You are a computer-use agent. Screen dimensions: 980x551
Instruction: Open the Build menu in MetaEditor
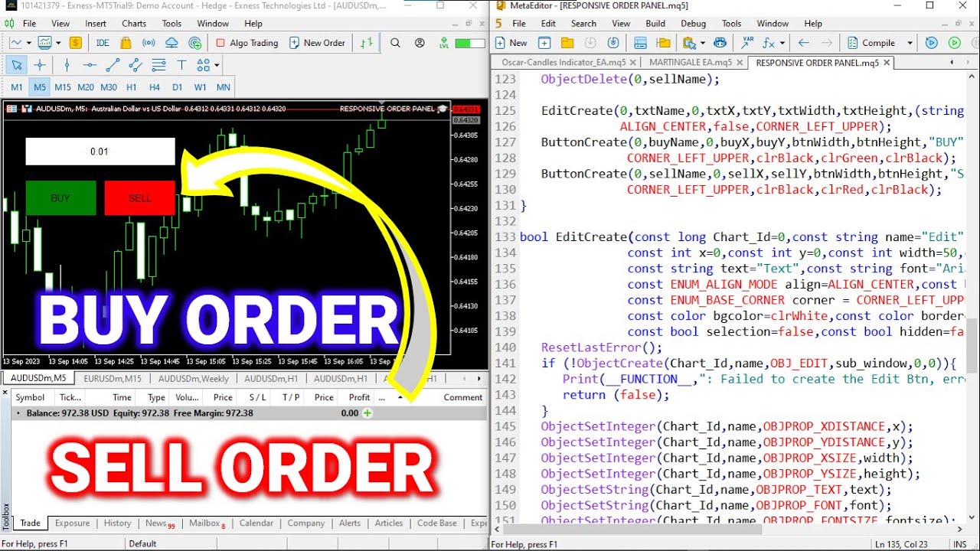(x=655, y=24)
